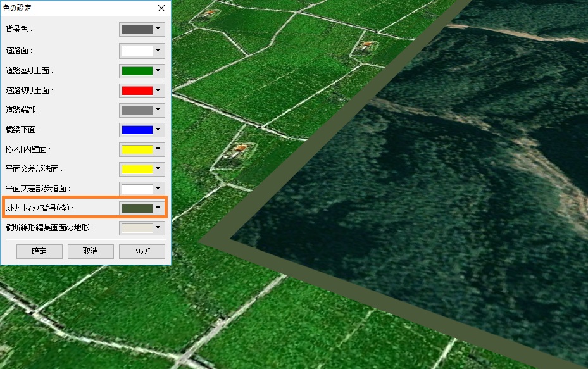Screen dimensions: 588x369
Task: Open the 道路面 color dropdown arrow
Action: (158, 51)
